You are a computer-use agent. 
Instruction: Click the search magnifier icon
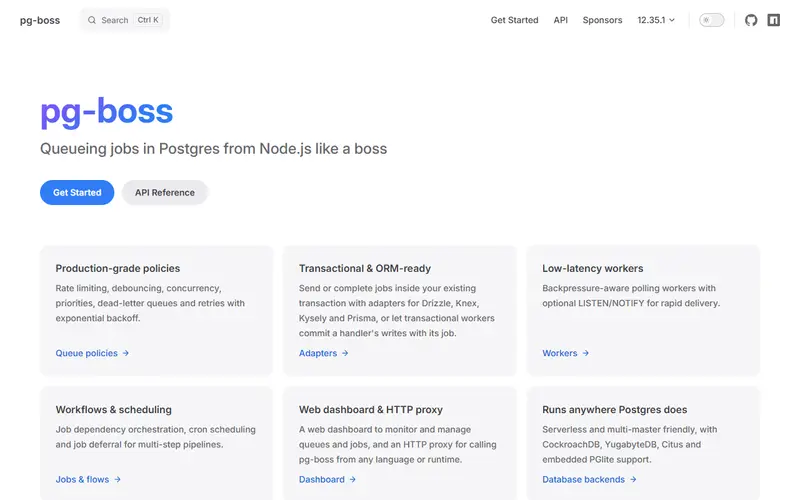point(92,20)
